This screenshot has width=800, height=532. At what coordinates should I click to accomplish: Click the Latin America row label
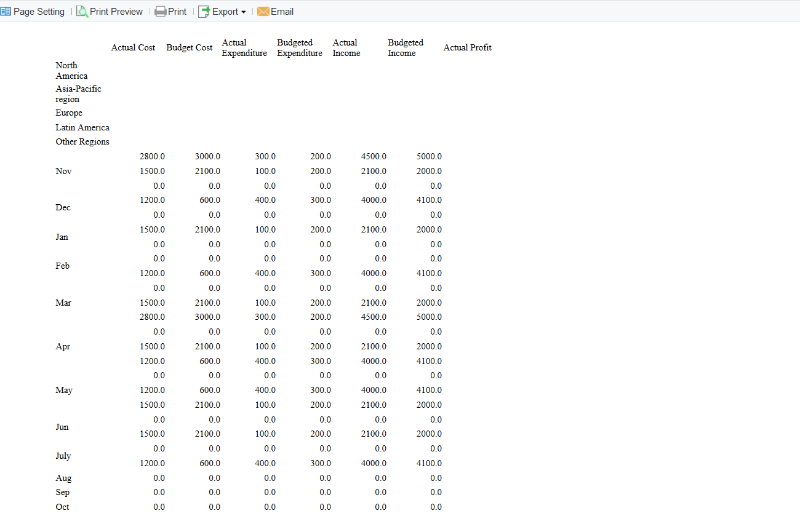click(x=82, y=127)
